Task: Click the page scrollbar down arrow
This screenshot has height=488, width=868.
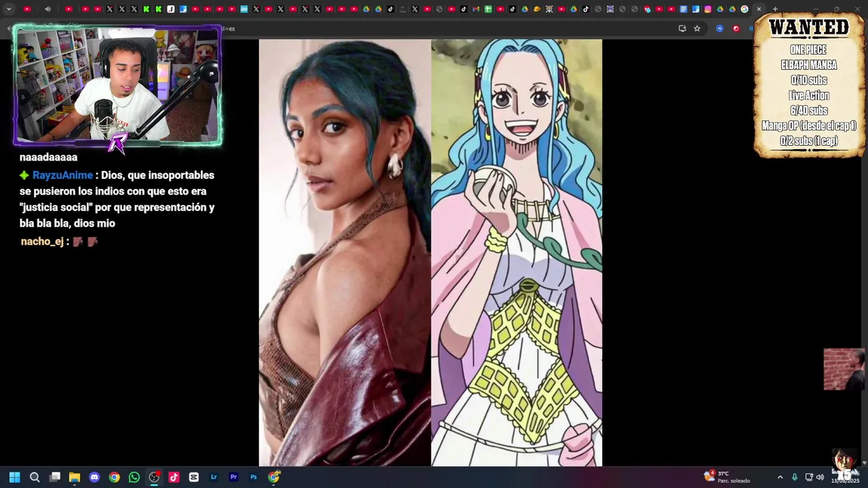Action: click(x=863, y=463)
